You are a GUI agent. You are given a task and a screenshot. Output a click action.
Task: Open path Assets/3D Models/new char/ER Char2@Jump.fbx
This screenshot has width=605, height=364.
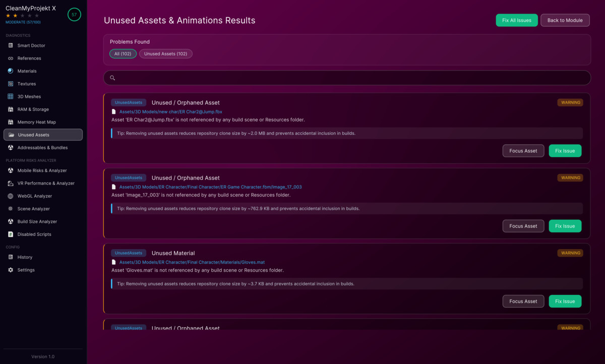pyautogui.click(x=171, y=111)
